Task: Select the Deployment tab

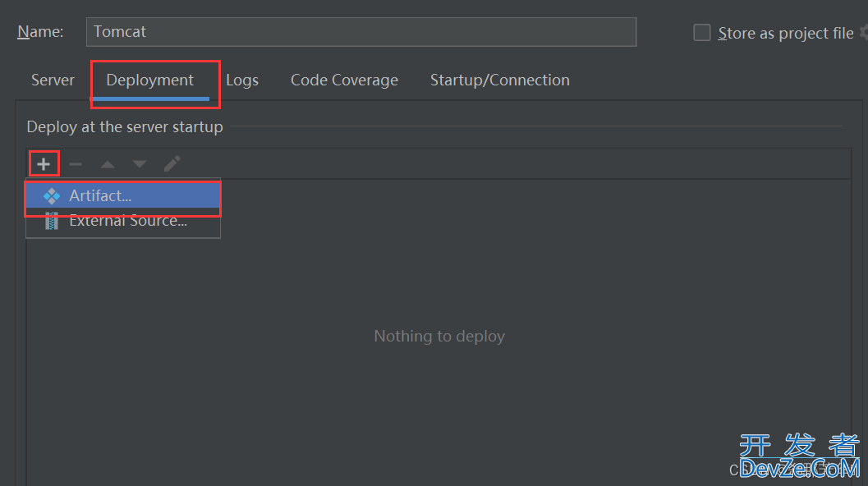Action: click(150, 80)
